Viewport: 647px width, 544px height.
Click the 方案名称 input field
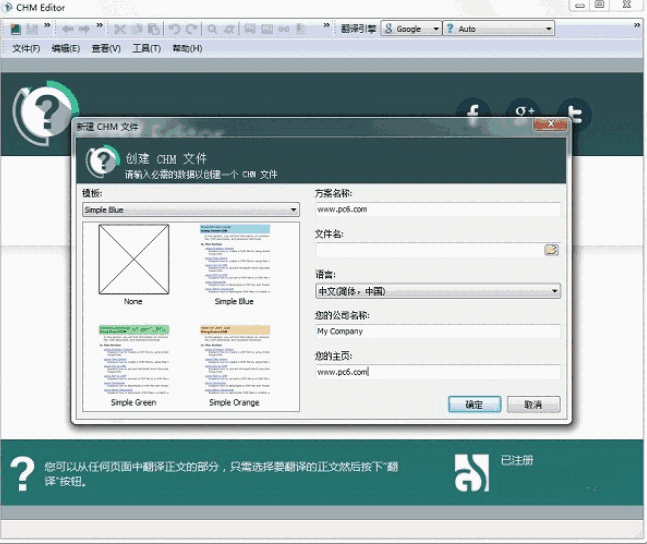[438, 209]
